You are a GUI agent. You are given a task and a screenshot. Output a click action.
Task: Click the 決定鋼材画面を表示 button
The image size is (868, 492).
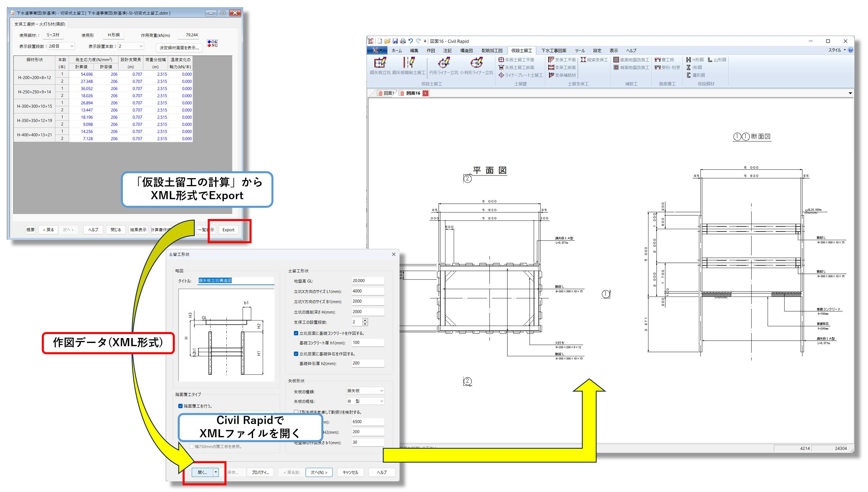click(x=179, y=48)
